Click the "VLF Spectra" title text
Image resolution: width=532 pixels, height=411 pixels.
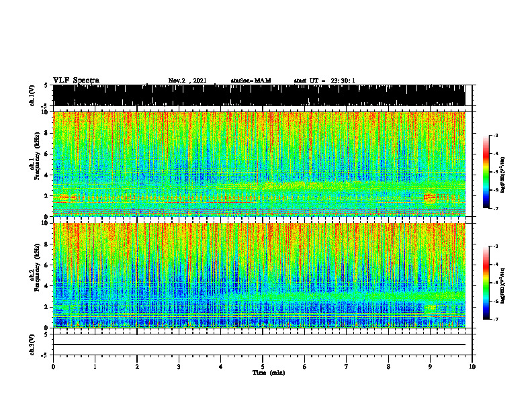pyautogui.click(x=76, y=81)
